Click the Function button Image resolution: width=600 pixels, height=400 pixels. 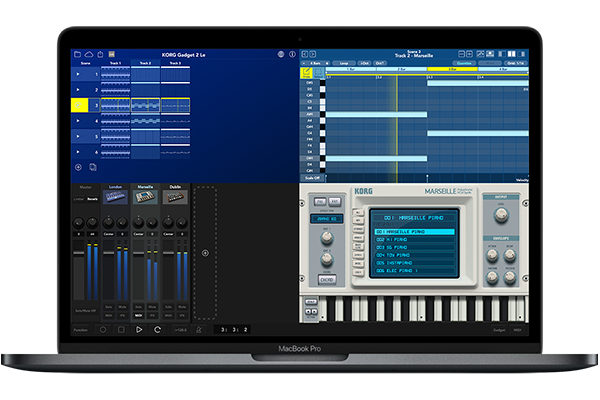click(x=81, y=330)
